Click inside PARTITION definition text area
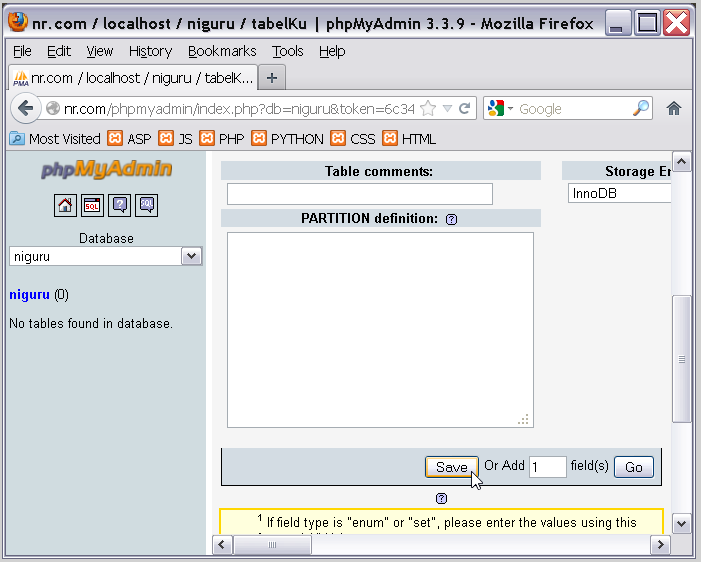The height and width of the screenshot is (562, 701). point(380,330)
